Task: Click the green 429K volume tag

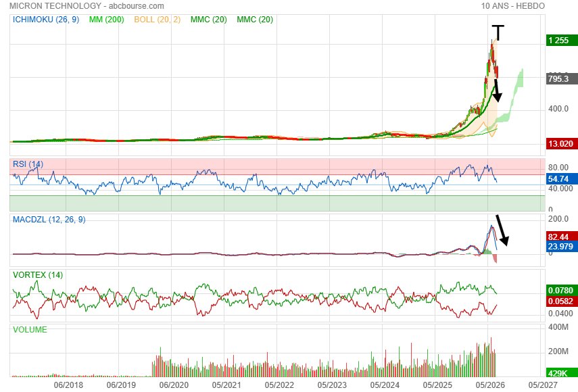Action: coord(562,373)
